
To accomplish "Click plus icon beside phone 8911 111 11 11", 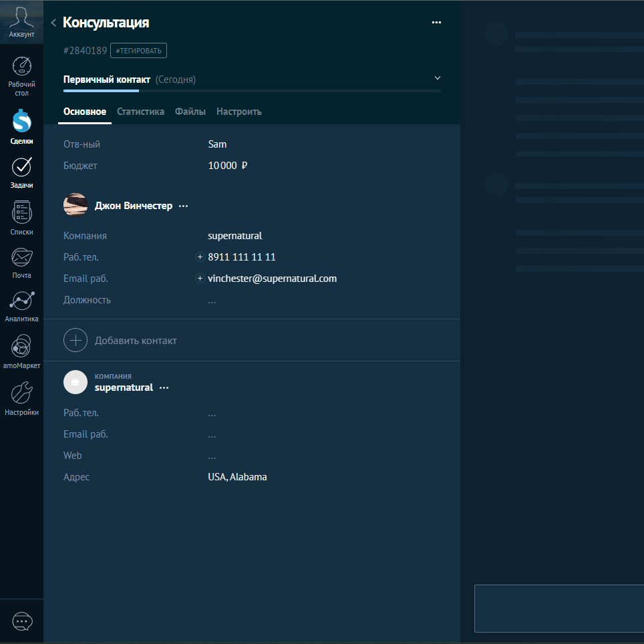I will coord(200,257).
